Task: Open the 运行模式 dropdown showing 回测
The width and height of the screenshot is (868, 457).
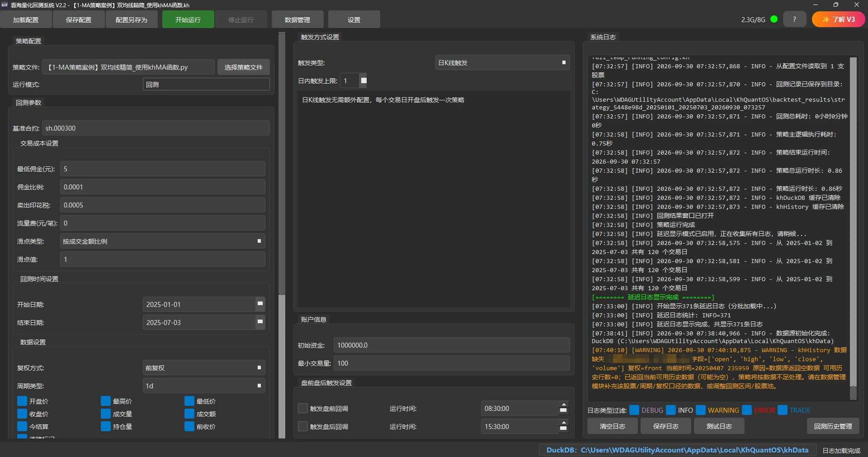Action: click(206, 85)
